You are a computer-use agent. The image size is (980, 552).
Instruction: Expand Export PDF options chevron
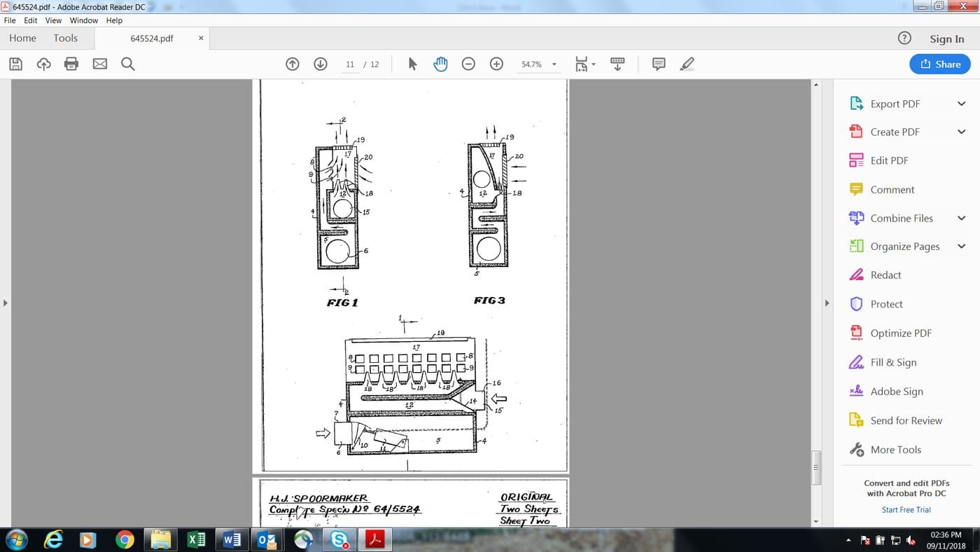point(961,104)
